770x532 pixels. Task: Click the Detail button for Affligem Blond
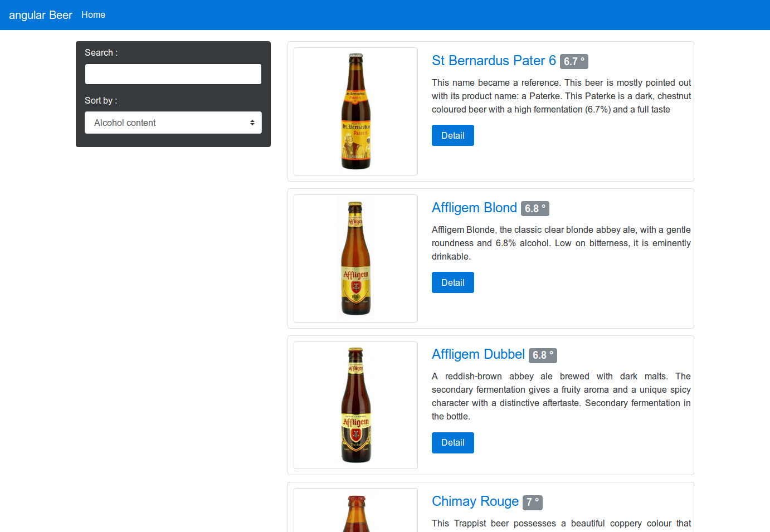pyautogui.click(x=453, y=282)
